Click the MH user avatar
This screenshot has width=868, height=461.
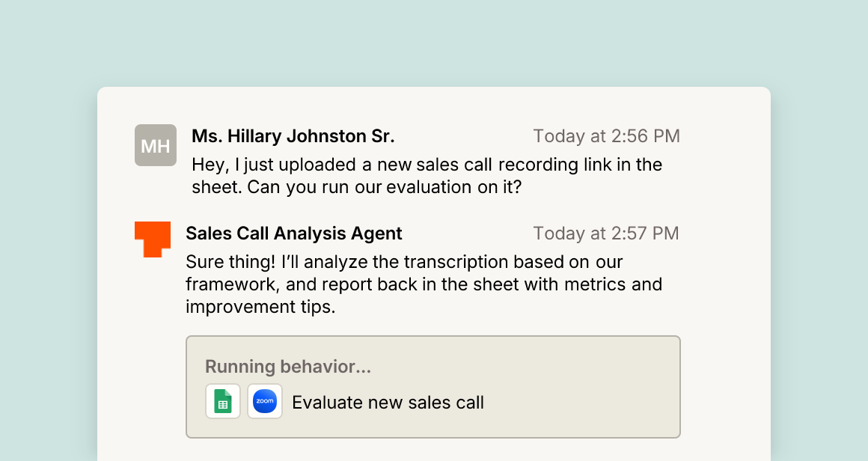pyautogui.click(x=156, y=145)
